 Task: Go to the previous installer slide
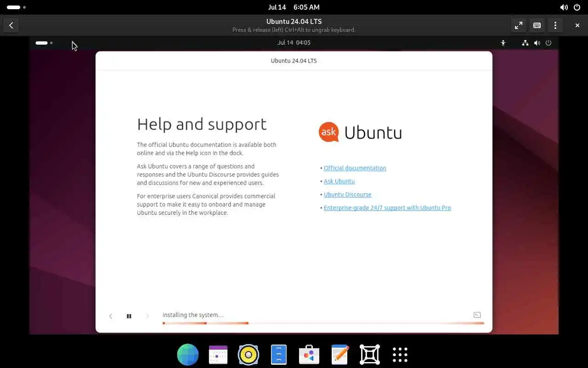(x=111, y=316)
